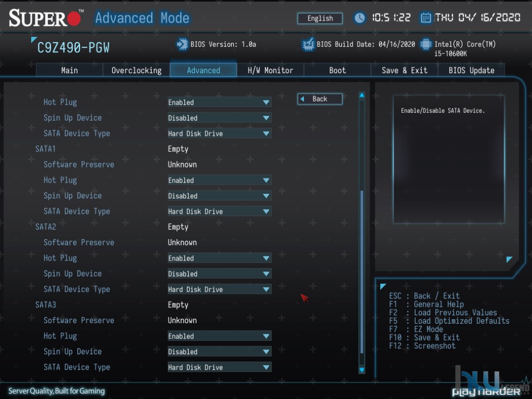The image size is (532, 399).
Task: Click the 'F7 : EZ Mode' hint
Action: coord(416,329)
